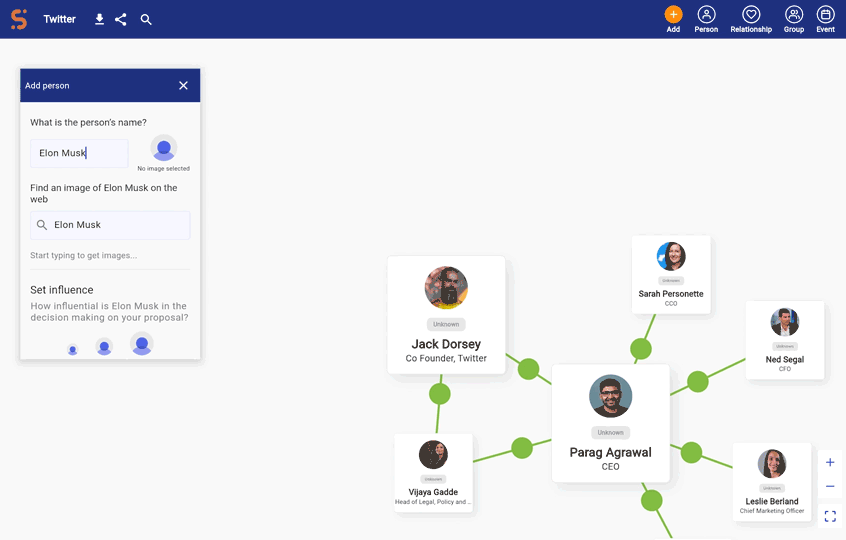Click the Unknown tag on Jack Dorsey's card

446,324
